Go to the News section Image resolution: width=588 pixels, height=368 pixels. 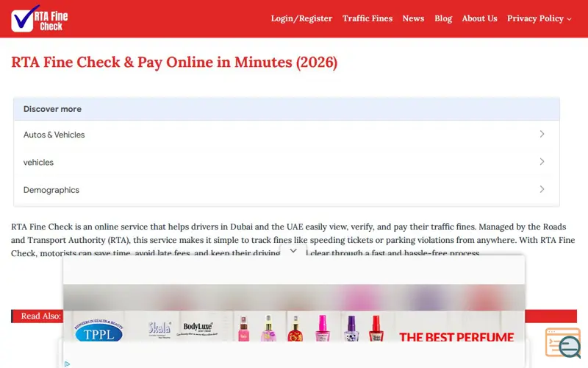point(413,18)
